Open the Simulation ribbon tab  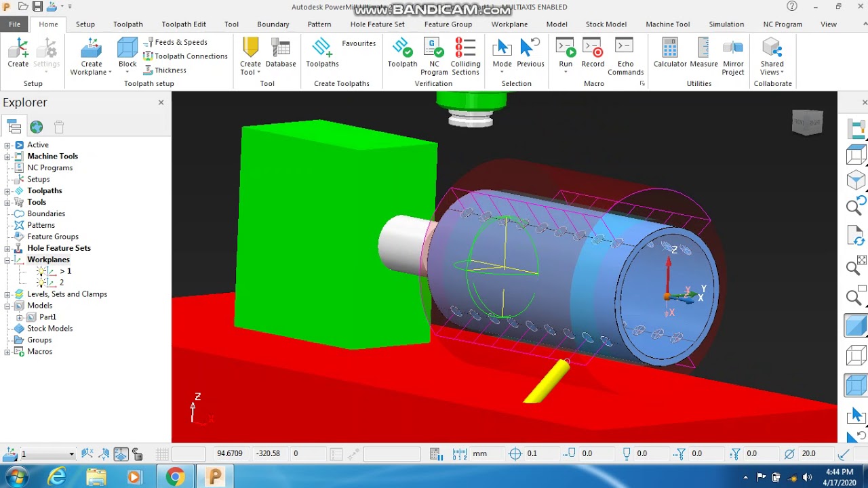(x=726, y=24)
